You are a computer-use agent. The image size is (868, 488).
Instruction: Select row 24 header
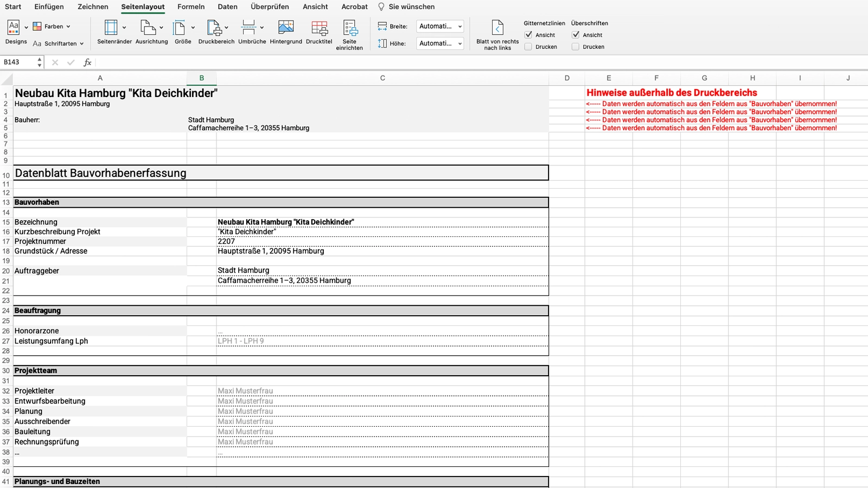pyautogui.click(x=6, y=311)
